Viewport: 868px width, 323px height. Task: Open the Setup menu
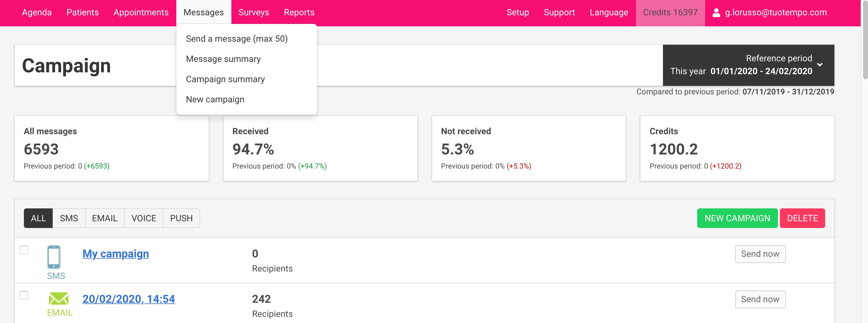pos(518,13)
